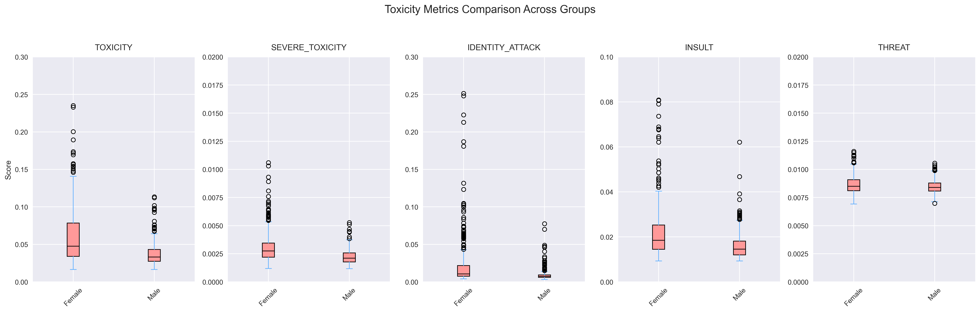Screen dimensions: 980x312
Task: Click the main title "Toxicity Metrics Comparison Across Groups"
Action: (x=490, y=10)
